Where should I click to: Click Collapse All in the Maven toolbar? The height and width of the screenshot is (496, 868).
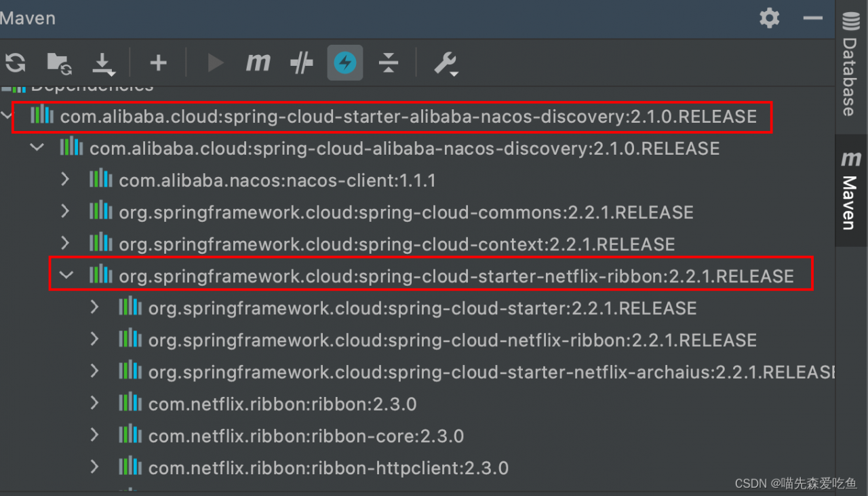[389, 63]
